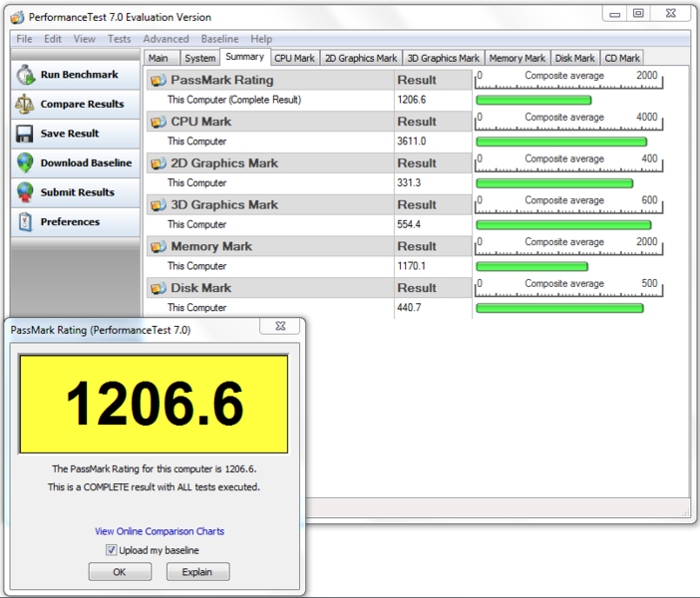Click the big yellow 1206.6 rating panel

[154, 404]
